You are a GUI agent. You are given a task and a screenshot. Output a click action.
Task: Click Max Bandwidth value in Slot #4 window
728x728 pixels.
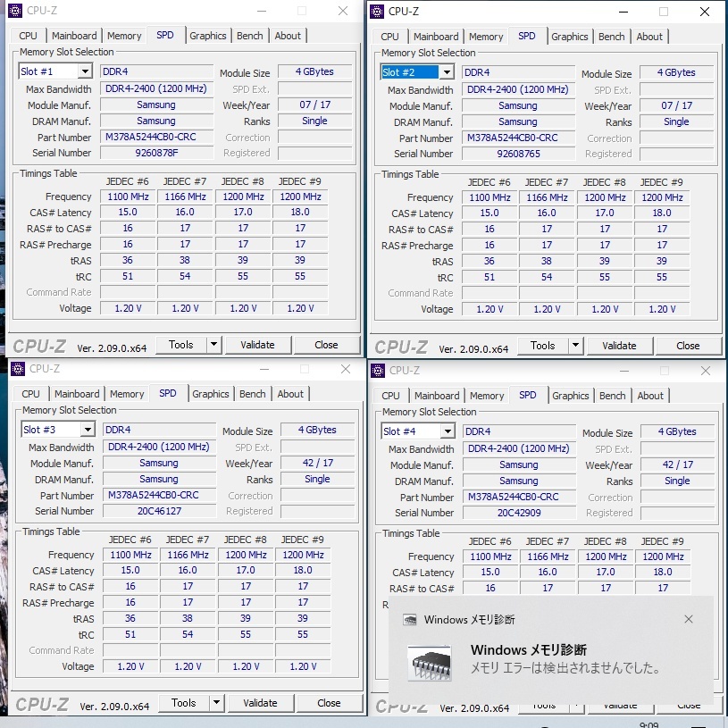(519, 449)
